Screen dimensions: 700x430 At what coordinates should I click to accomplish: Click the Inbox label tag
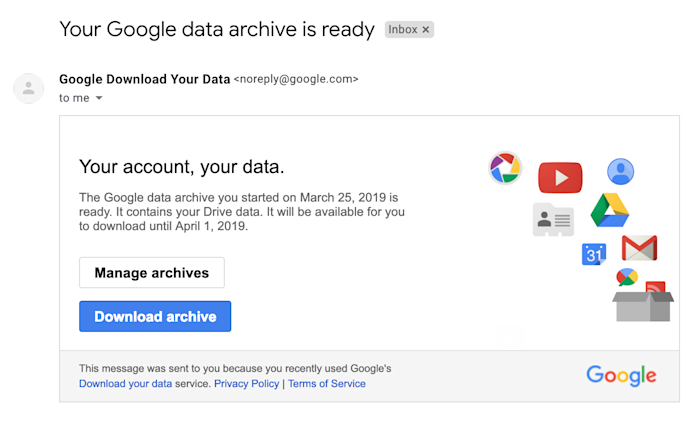pos(403,29)
